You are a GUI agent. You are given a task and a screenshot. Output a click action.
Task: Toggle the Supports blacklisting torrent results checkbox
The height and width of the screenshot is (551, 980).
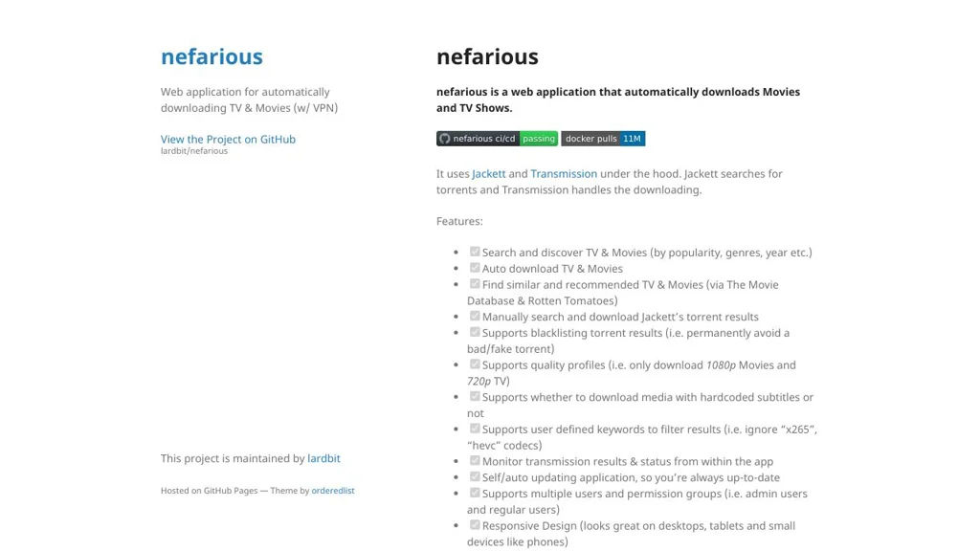[x=475, y=332]
